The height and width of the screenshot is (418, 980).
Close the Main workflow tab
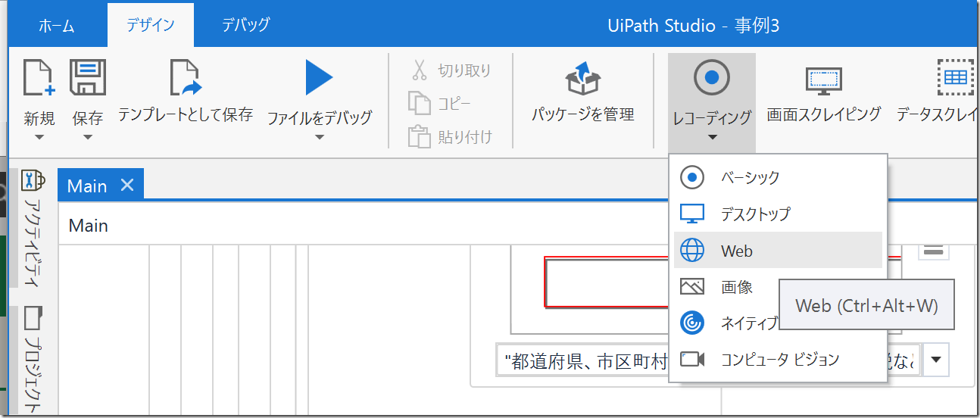click(x=127, y=185)
